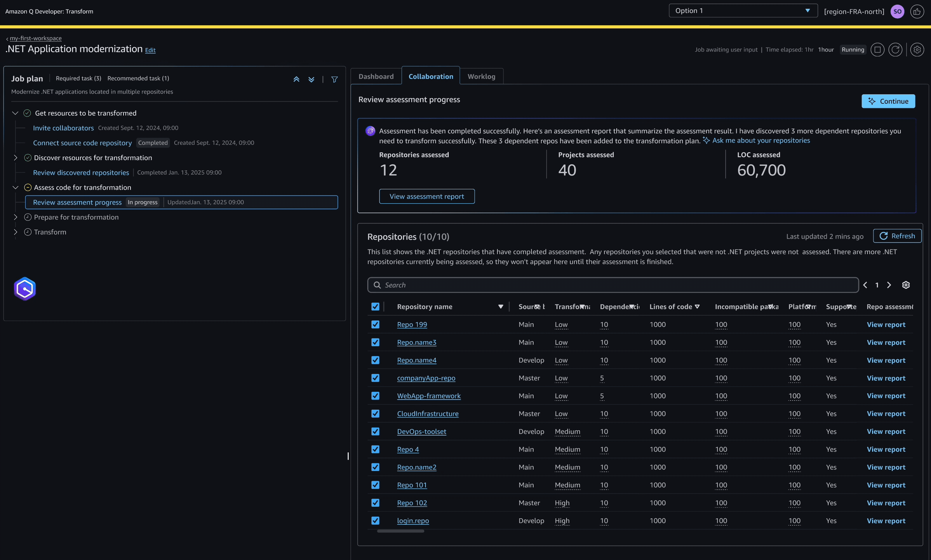Viewport: 931px width, 560px height.
Task: Uncheck login.repo from the repository list
Action: [x=375, y=520]
